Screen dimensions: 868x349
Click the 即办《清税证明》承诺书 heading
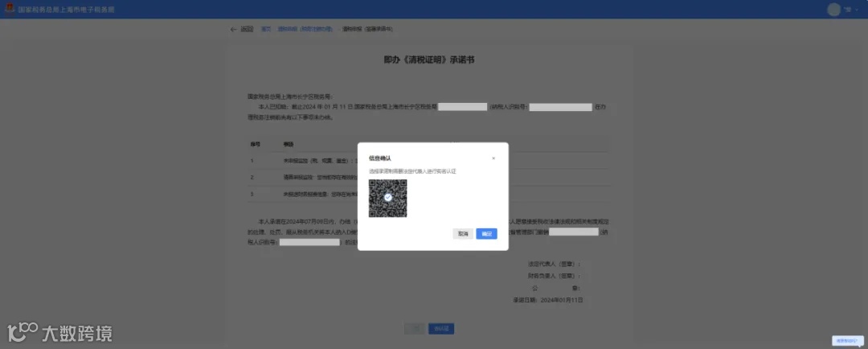tap(429, 60)
